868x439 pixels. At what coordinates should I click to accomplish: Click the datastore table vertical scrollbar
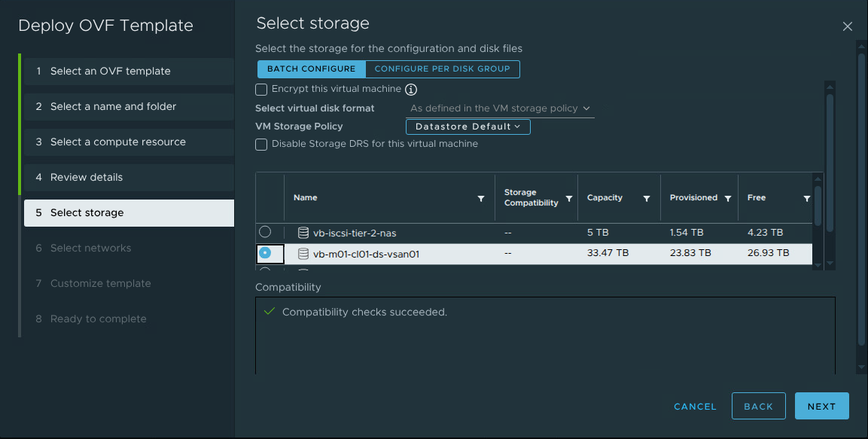click(818, 206)
